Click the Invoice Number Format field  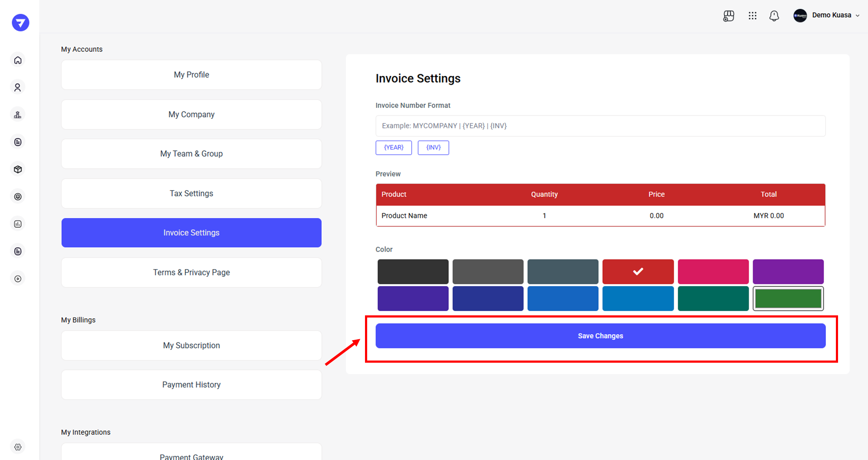600,126
